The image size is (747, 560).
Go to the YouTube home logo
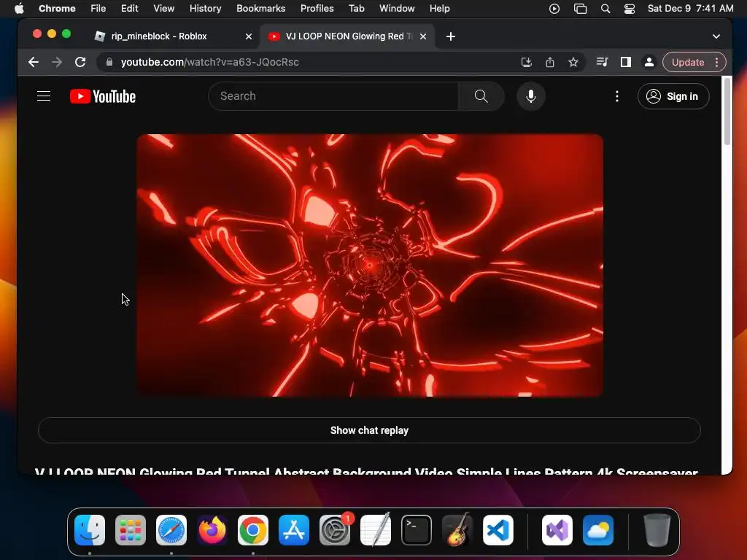pos(103,96)
